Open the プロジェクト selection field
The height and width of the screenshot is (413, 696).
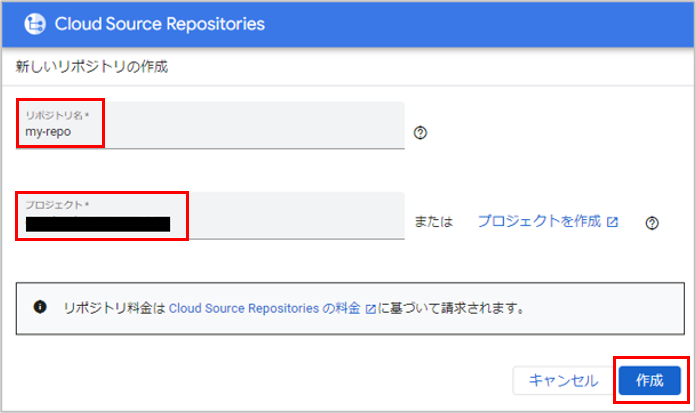[x=210, y=216]
